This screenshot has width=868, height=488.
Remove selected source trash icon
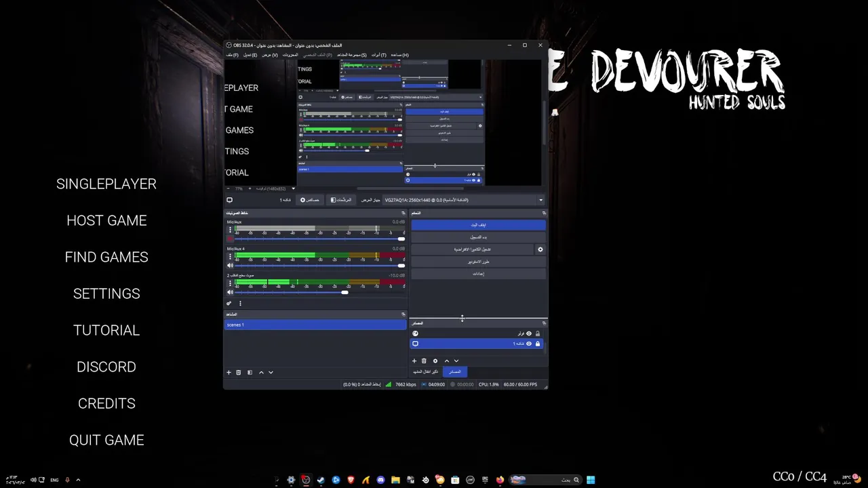coord(424,361)
